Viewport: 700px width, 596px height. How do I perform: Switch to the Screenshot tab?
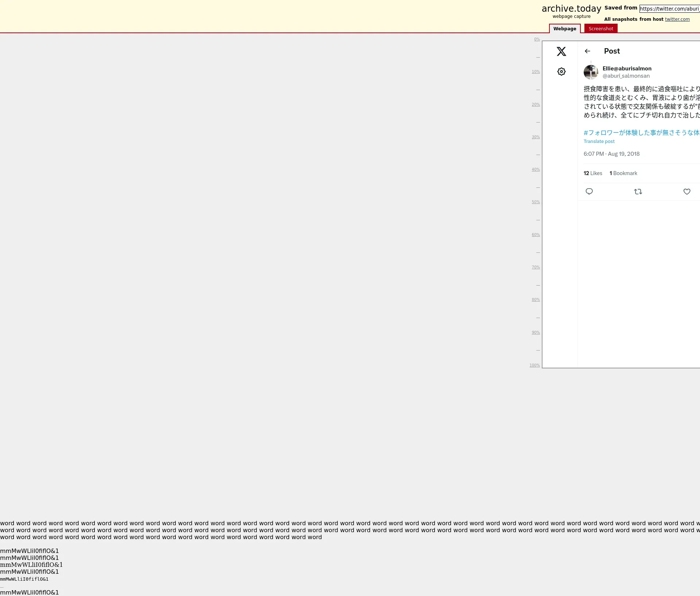pos(601,28)
